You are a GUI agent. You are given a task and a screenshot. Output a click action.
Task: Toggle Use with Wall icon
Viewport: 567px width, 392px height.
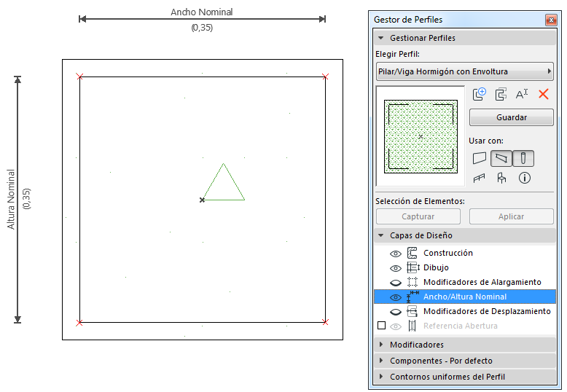[x=480, y=158]
